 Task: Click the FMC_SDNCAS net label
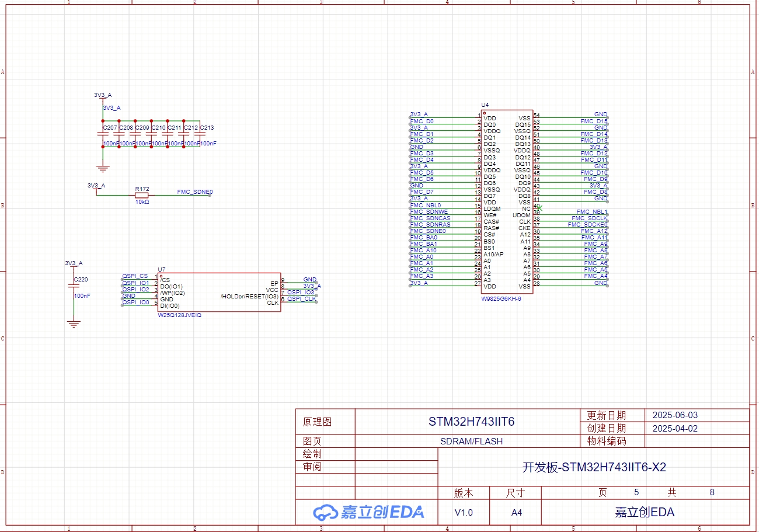pos(430,218)
